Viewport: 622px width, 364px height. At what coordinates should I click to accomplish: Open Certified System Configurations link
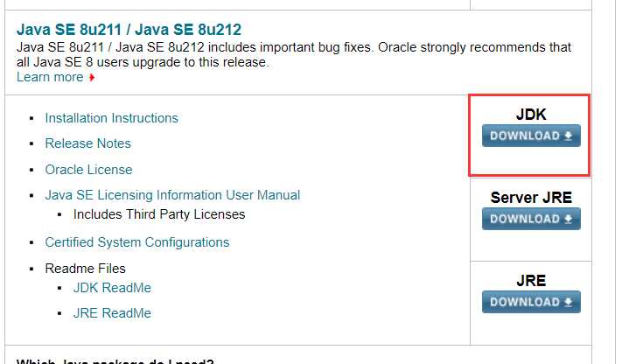[136, 242]
